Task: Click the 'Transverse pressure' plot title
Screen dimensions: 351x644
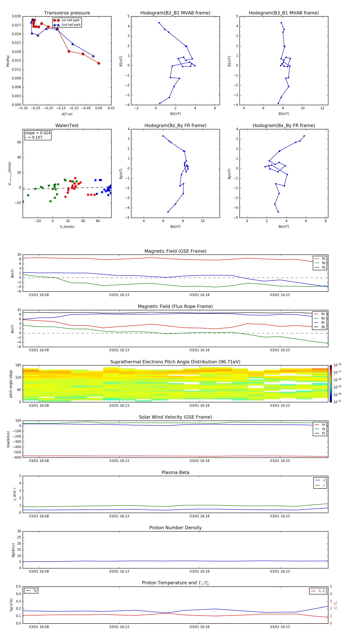Action: (x=67, y=13)
